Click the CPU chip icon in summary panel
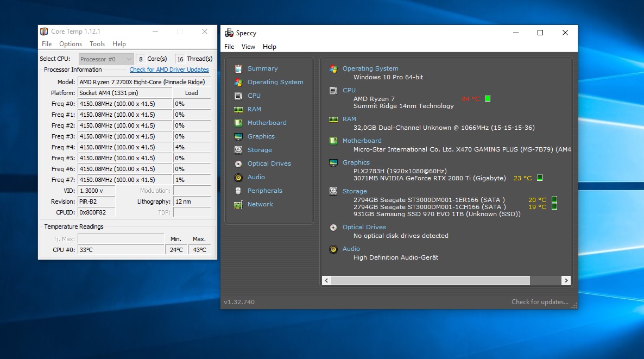Viewport: 644px width, 359px height. click(x=333, y=90)
